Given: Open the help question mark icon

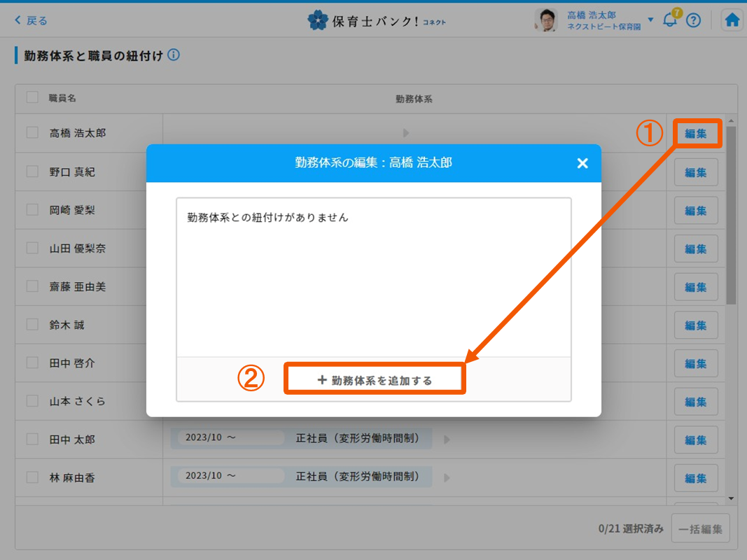Looking at the screenshot, I should [693, 20].
